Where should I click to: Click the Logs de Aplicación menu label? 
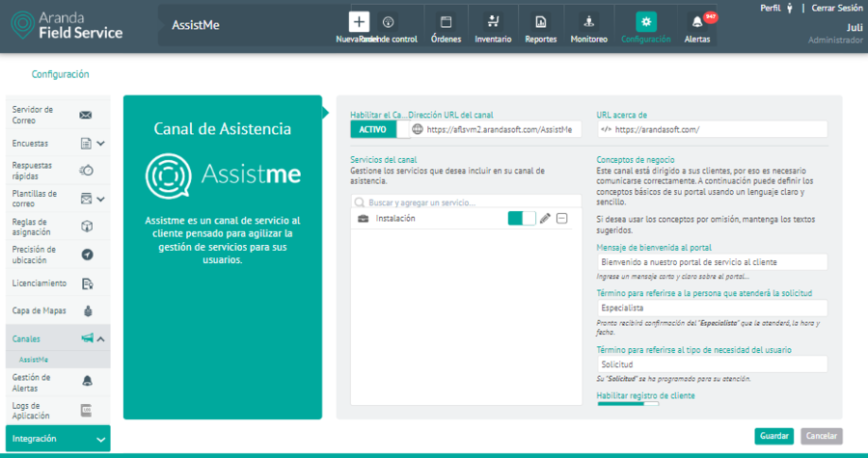coord(31,411)
